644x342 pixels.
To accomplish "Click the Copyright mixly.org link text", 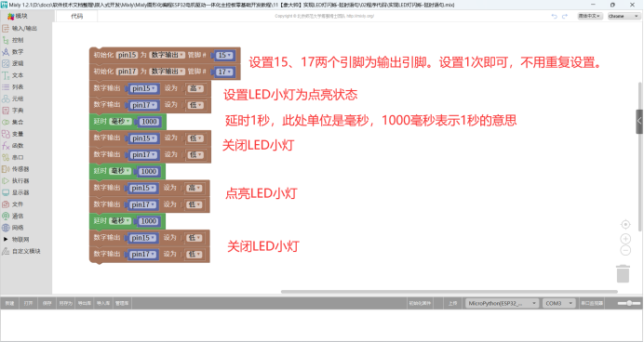I will pyautogui.click(x=324, y=16).
